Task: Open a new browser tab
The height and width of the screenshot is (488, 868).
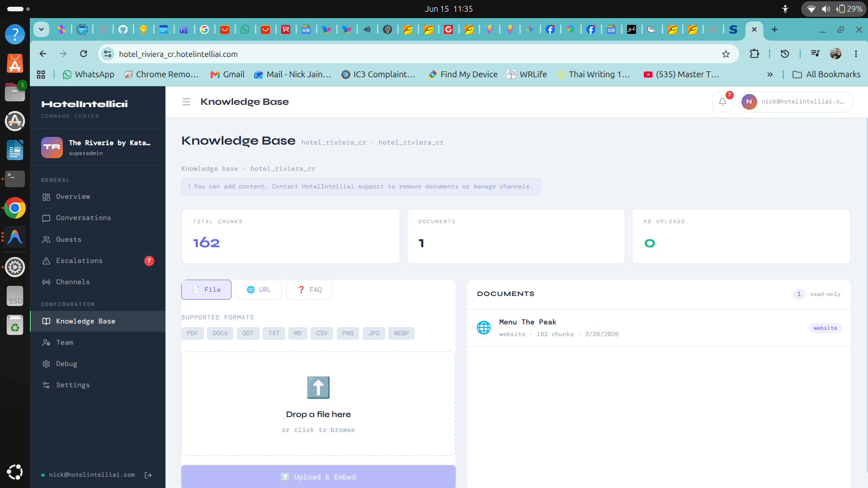Action: click(774, 29)
